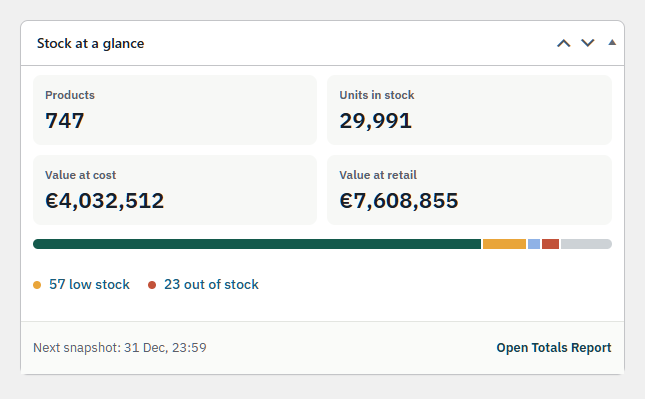Click the light blue bar segment

[x=534, y=244]
